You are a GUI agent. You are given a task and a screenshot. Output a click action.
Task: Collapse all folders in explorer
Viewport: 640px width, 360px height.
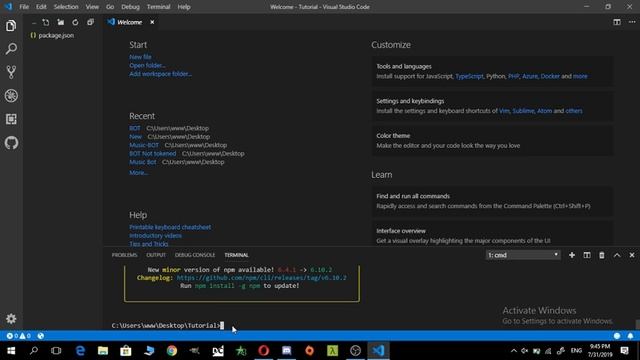click(90, 22)
